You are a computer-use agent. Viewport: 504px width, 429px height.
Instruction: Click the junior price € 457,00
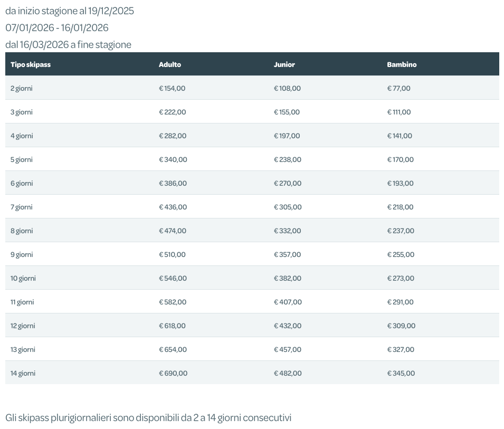click(288, 349)
